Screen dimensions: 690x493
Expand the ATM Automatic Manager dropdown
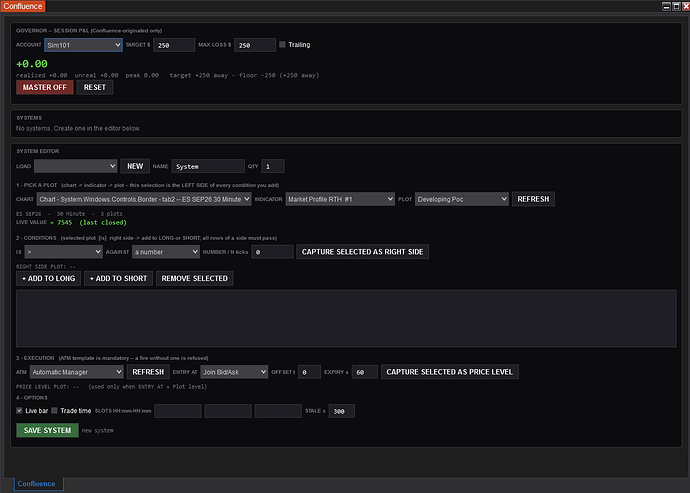(x=77, y=372)
